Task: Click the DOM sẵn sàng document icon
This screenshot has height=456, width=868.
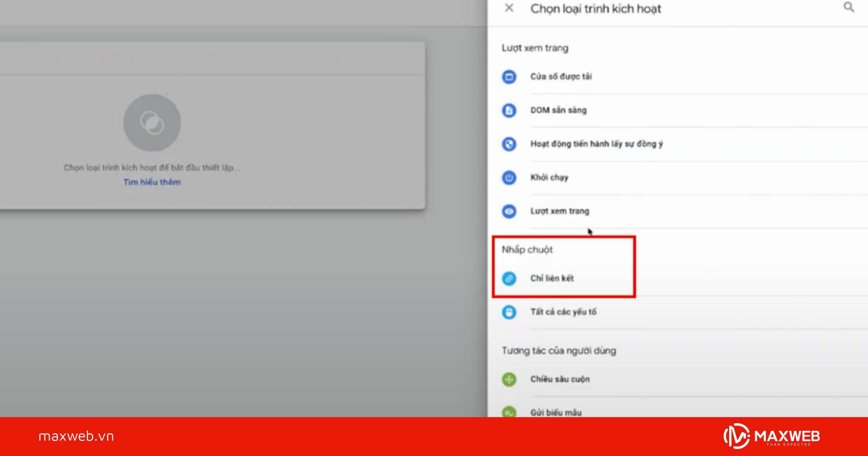Action: [509, 110]
